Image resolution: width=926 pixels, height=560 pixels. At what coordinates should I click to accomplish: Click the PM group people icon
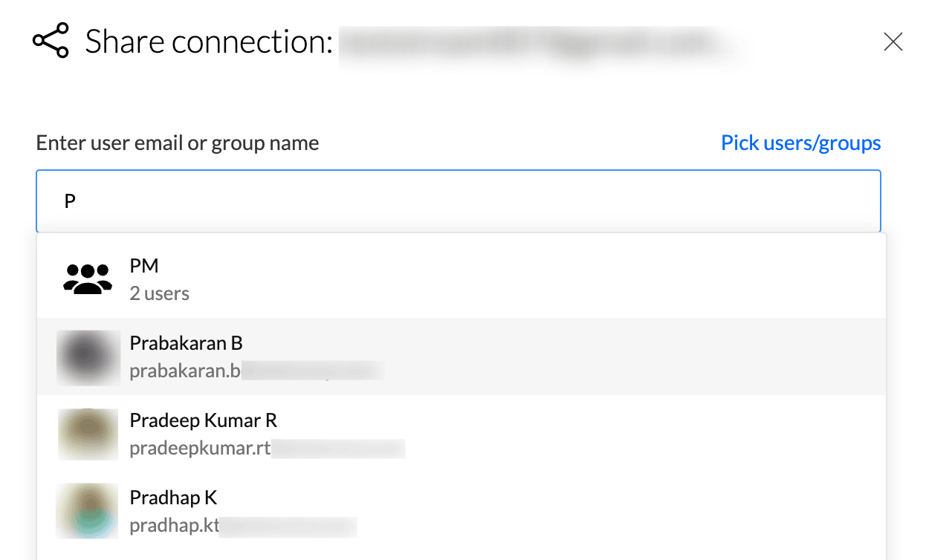(88, 279)
